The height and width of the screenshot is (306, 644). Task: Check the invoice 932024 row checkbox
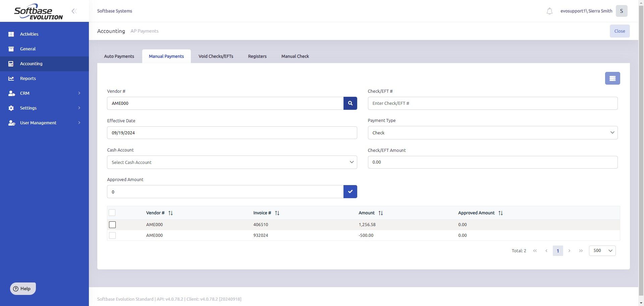pyautogui.click(x=112, y=235)
